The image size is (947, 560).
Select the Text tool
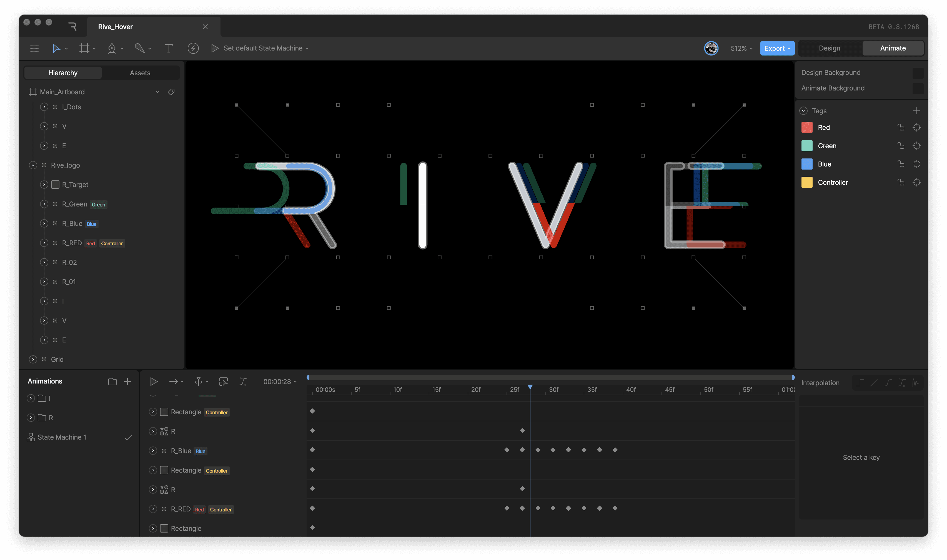point(169,48)
